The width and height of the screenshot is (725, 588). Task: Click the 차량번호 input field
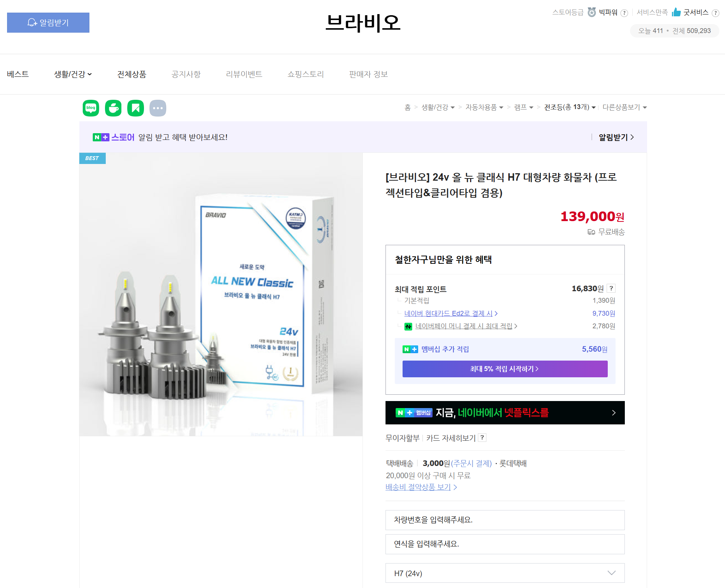coord(505,520)
